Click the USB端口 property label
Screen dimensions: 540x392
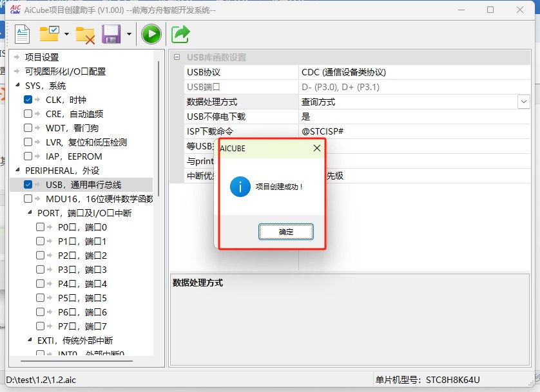203,87
